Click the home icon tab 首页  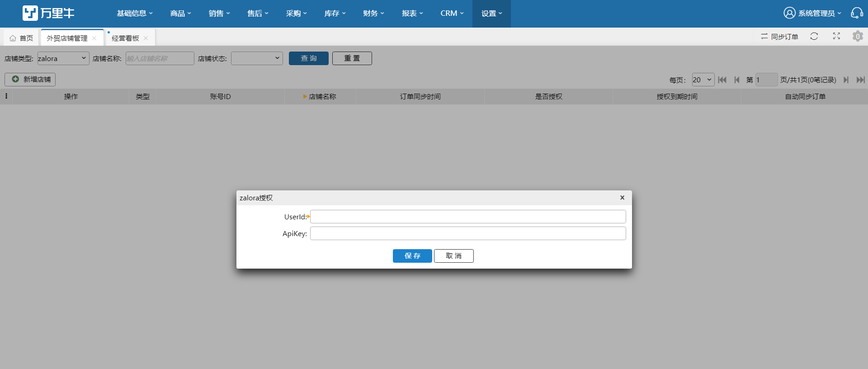21,38
